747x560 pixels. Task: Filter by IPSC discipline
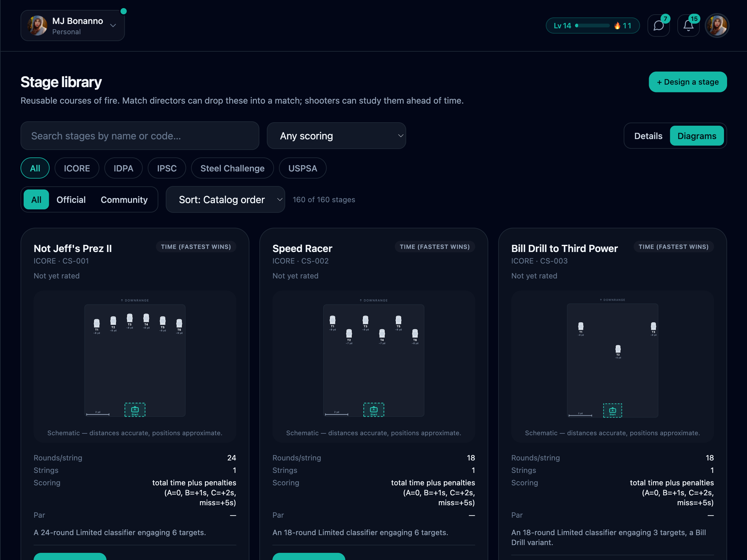pyautogui.click(x=167, y=168)
